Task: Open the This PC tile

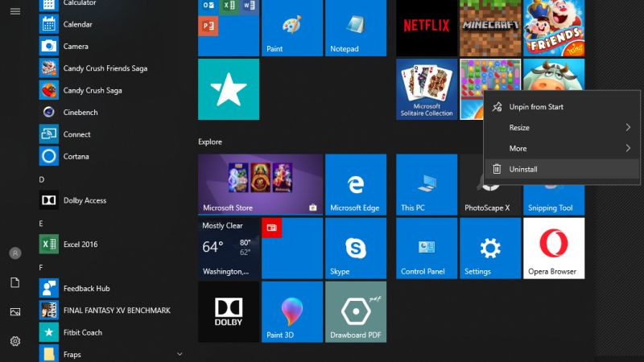Action: [x=427, y=185]
